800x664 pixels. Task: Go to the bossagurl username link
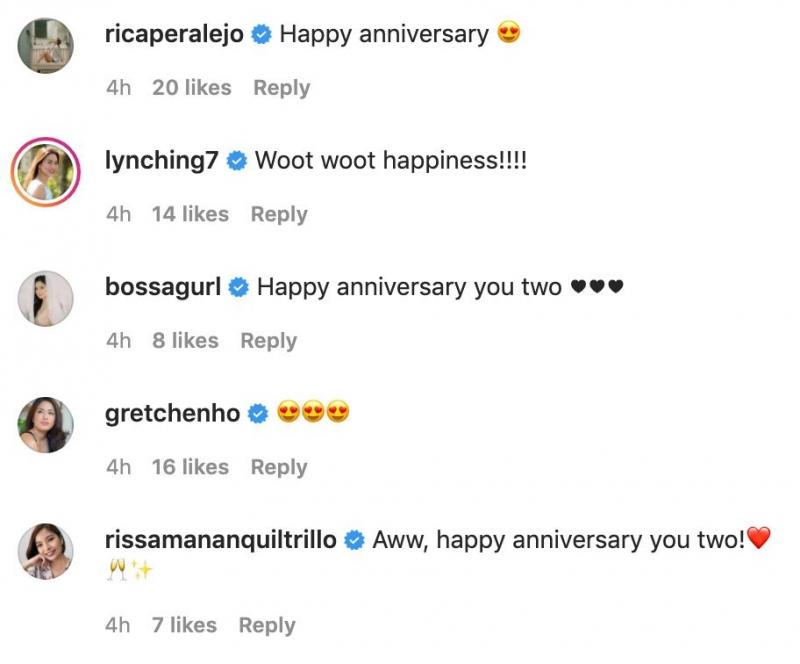pyautogui.click(x=164, y=287)
